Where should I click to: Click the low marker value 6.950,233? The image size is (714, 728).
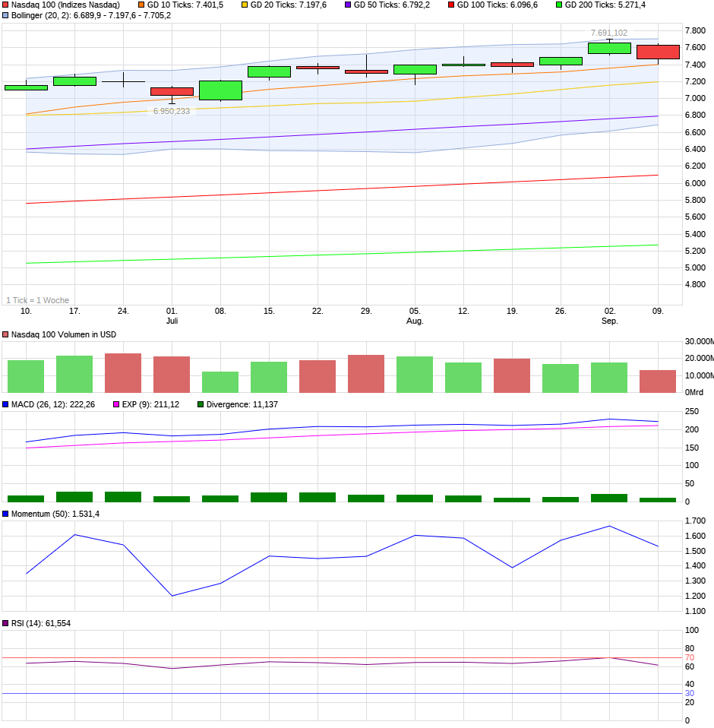pos(172,111)
